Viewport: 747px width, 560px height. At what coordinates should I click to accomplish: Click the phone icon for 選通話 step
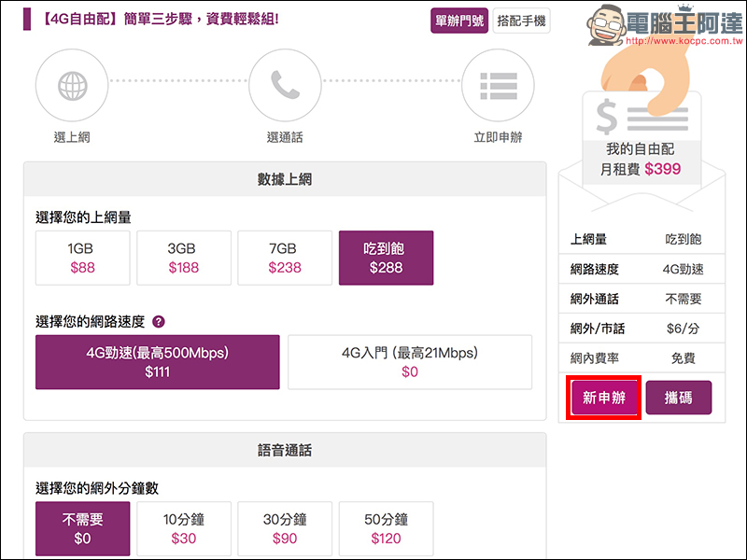[x=285, y=86]
